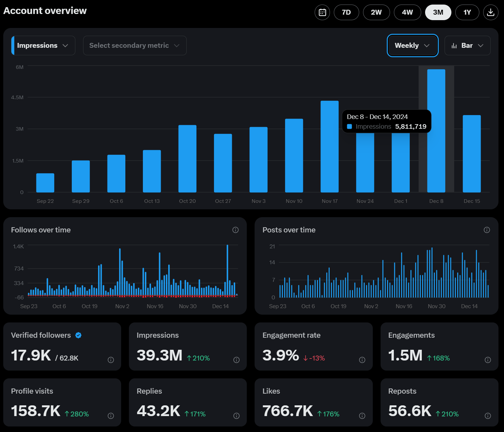The width and height of the screenshot is (504, 432).
Task: Select the 4W time range
Action: pos(407,12)
